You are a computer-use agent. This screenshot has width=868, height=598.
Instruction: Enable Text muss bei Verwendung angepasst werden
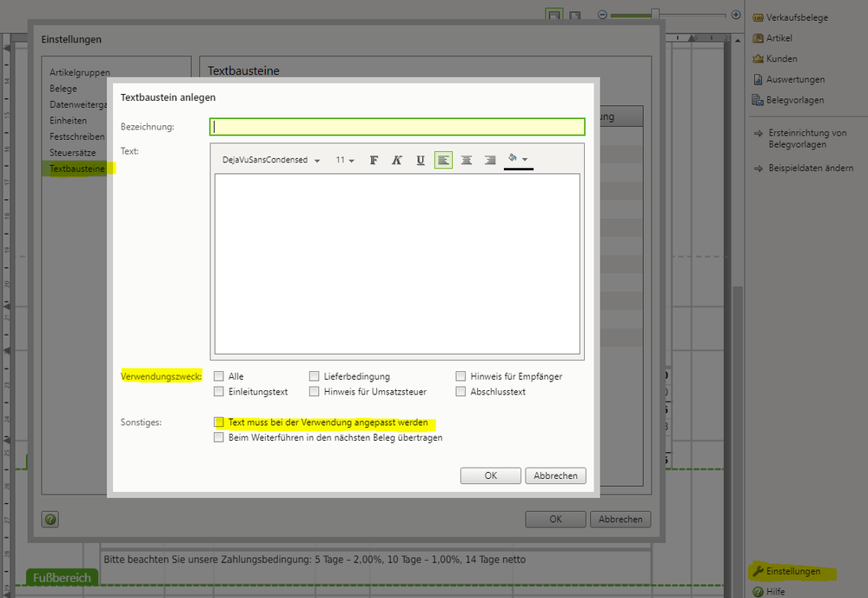[219, 422]
